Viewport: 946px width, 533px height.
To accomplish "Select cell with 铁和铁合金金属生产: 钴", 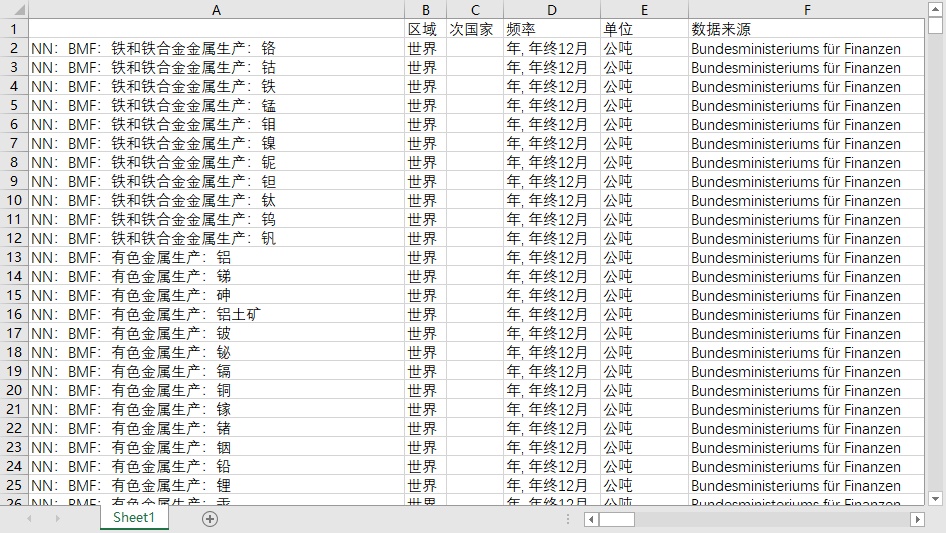I will pos(217,67).
